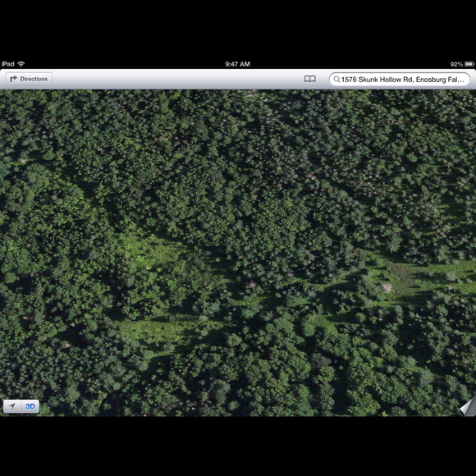Screen dimensions: 476x476
Task: Tap the pinkish tree at the map center
Action: point(252,285)
